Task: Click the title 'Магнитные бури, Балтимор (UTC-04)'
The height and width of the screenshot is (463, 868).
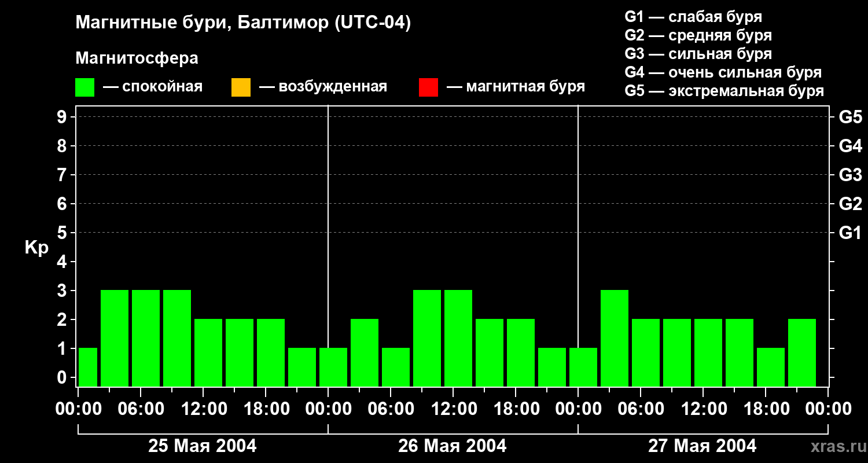Action: click(x=243, y=24)
